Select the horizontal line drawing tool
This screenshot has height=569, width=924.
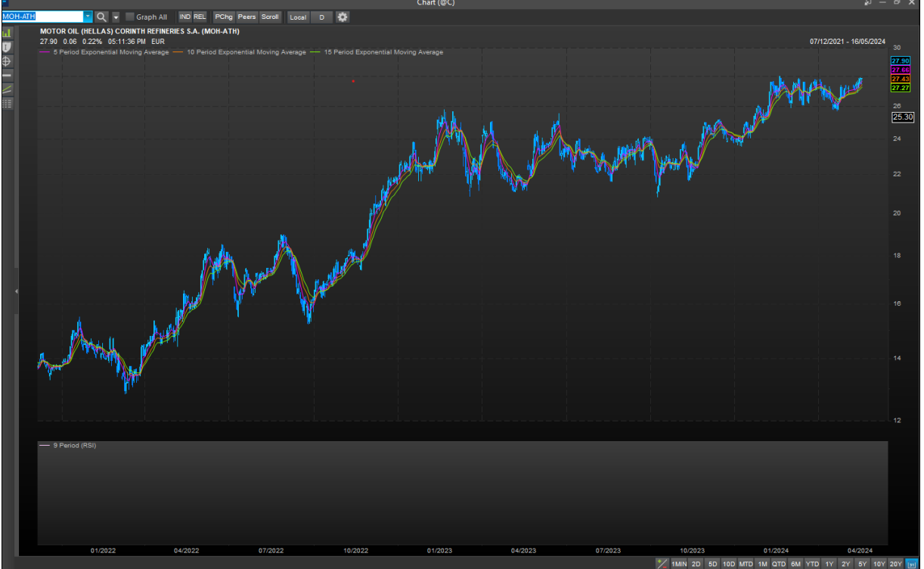click(x=8, y=75)
